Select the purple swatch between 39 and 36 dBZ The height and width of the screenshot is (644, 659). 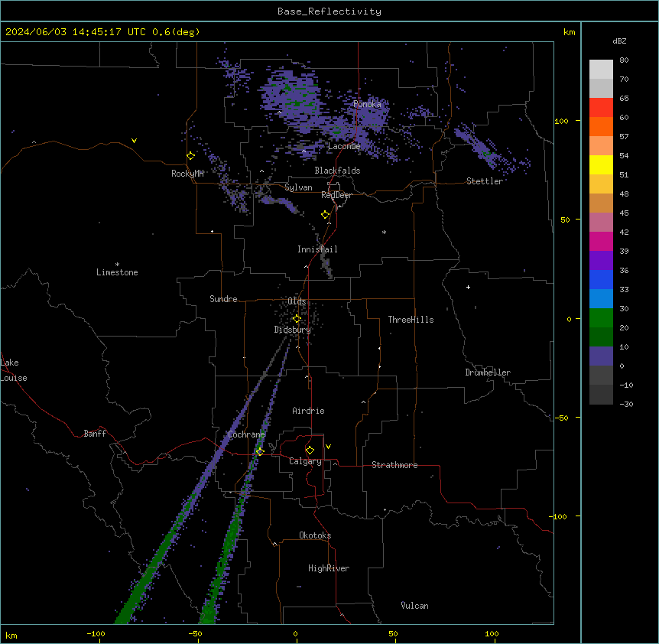601,260
